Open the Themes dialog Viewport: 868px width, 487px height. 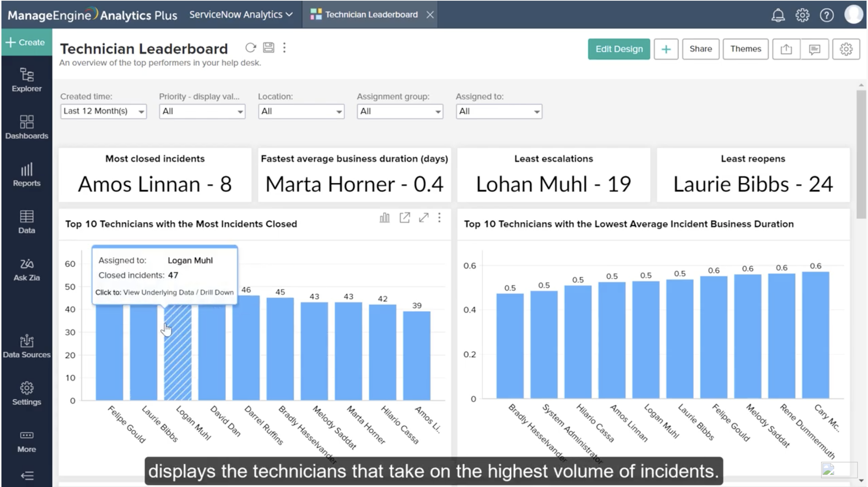click(x=745, y=49)
